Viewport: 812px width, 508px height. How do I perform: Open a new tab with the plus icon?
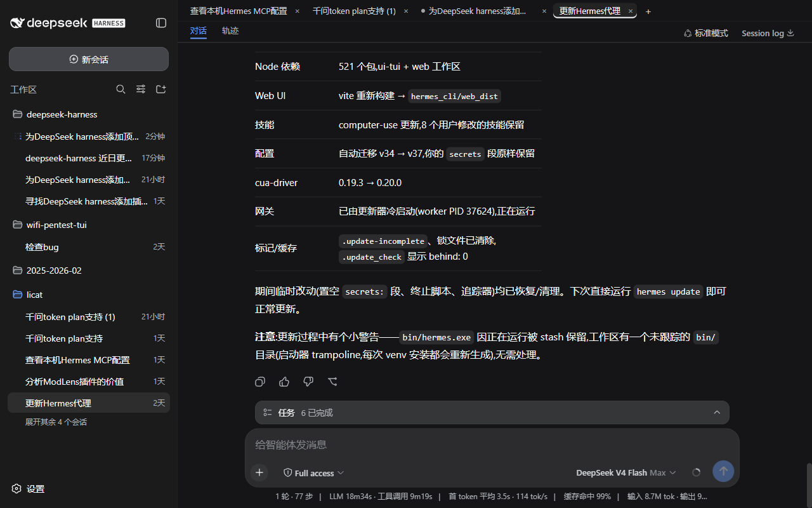coord(648,11)
